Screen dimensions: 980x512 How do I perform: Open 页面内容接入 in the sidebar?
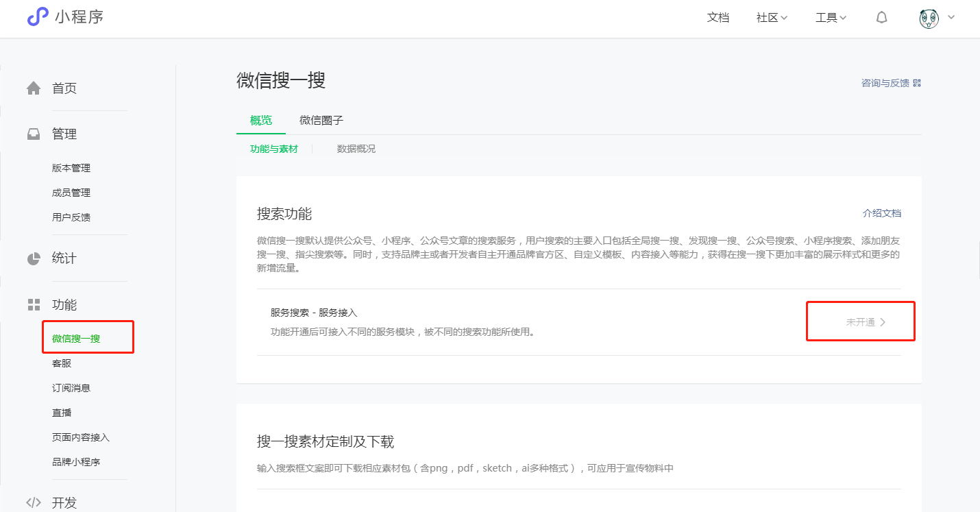point(81,437)
